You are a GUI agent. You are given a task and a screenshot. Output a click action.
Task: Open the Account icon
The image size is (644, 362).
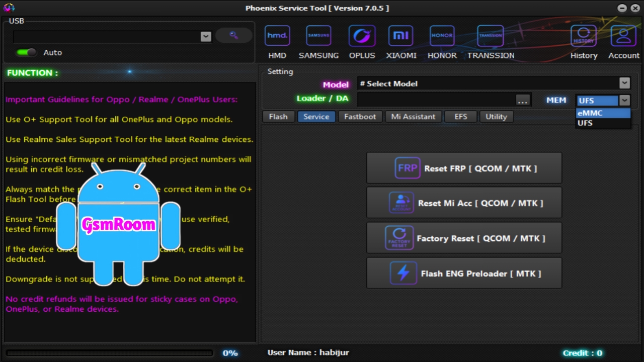[623, 36]
